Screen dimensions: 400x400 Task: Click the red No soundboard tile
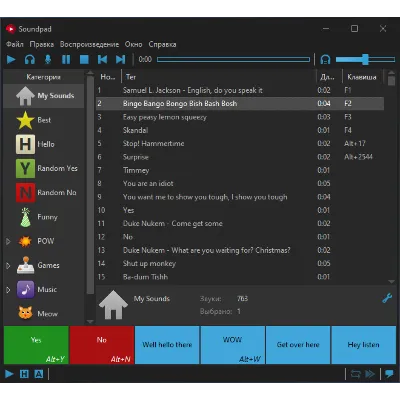pyautogui.click(x=102, y=345)
